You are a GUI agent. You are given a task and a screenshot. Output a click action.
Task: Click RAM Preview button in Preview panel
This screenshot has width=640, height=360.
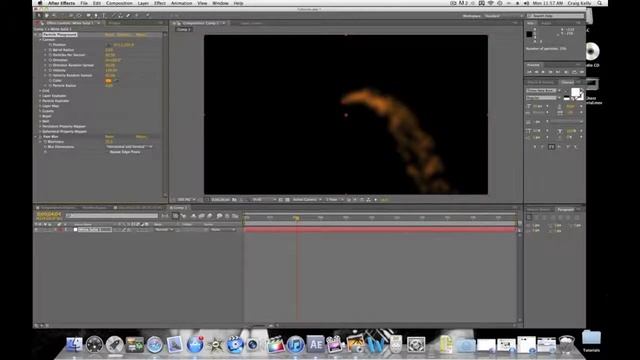coord(582,72)
